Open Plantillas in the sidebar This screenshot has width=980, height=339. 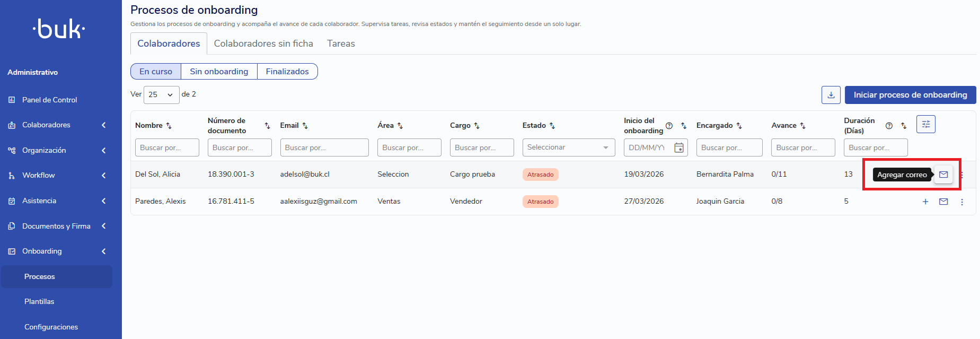tap(39, 301)
